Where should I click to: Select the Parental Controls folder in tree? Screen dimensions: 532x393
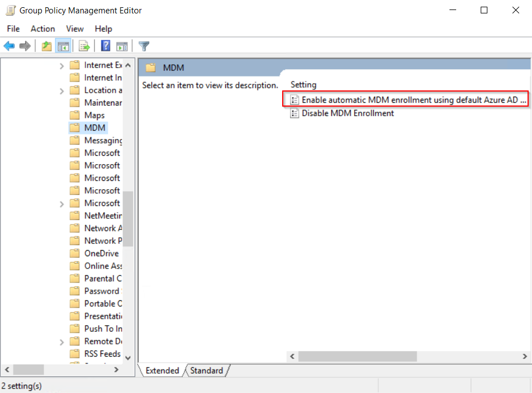[x=96, y=279]
